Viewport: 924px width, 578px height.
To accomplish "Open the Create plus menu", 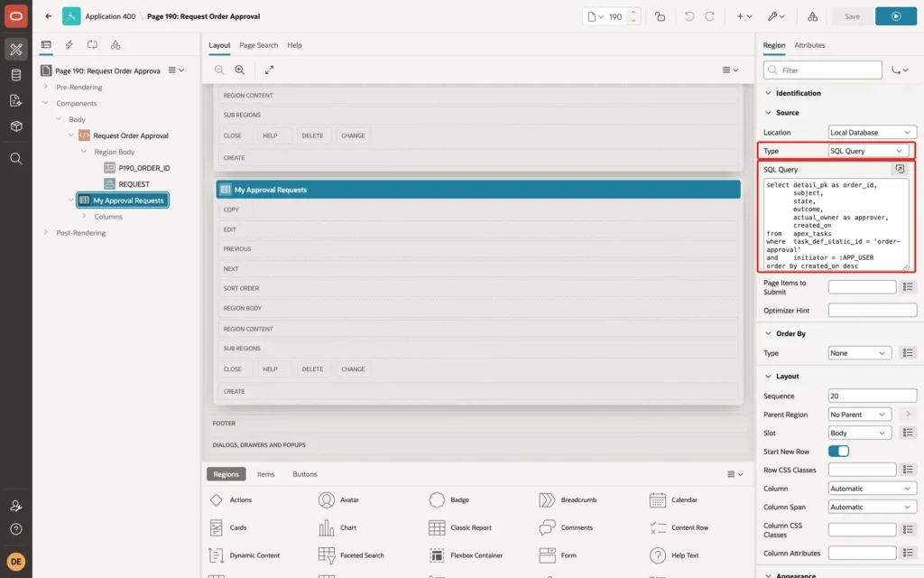I will (744, 16).
